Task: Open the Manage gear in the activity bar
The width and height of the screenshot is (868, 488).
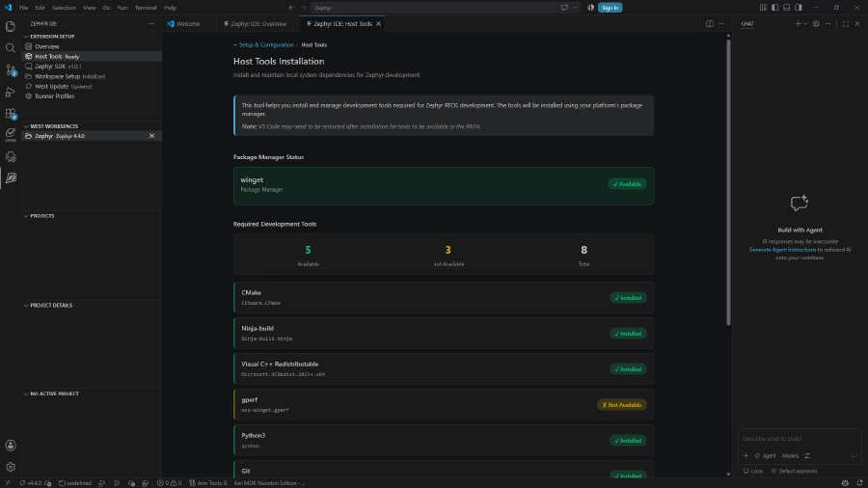Action: 10,467
